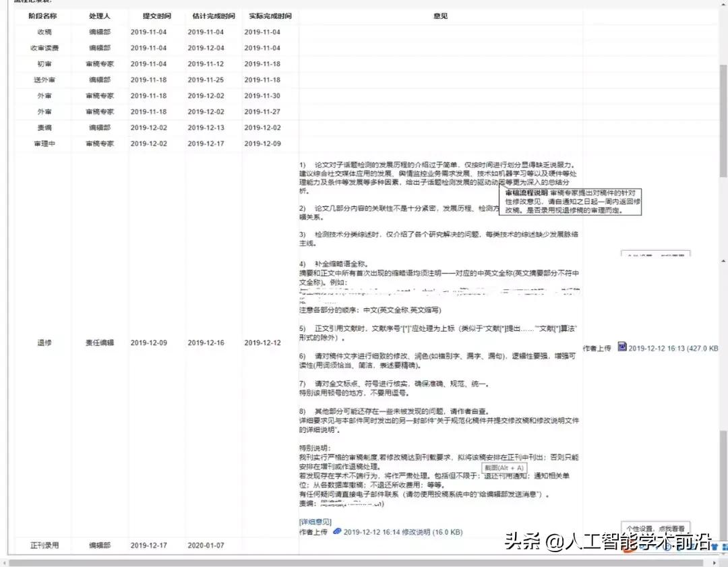Viewport: 728px width, 567px height.
Task: Select the 退修 stage row
Action: pyautogui.click(x=42, y=342)
